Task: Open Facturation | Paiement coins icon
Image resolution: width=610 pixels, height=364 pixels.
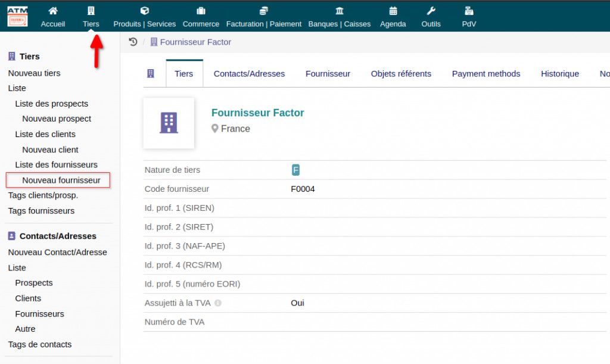Action: coord(264,11)
